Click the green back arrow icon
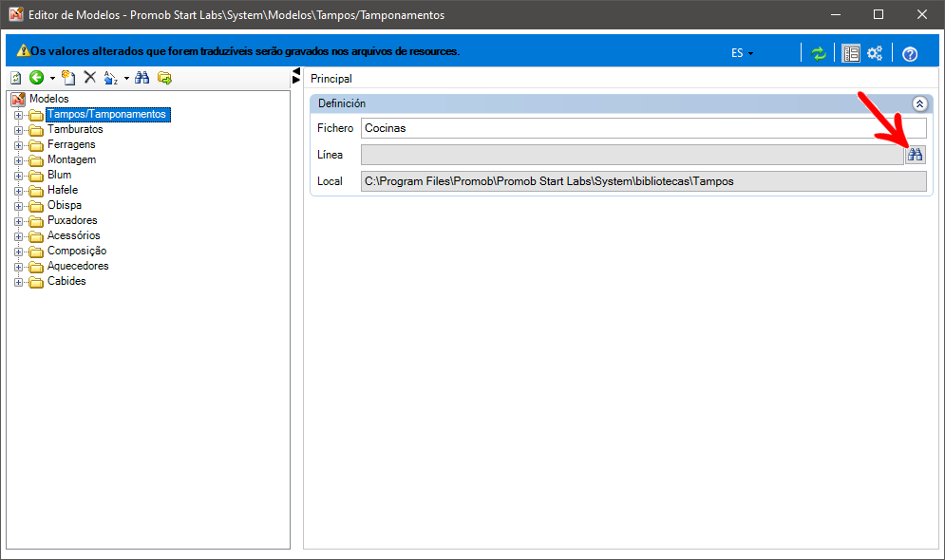Image resolution: width=945 pixels, height=560 pixels. coord(36,78)
